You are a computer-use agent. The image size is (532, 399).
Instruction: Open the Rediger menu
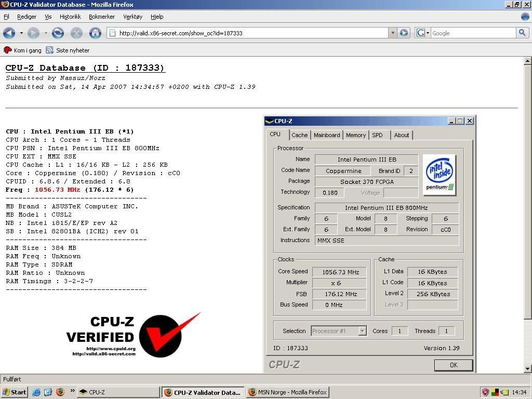(x=26, y=17)
